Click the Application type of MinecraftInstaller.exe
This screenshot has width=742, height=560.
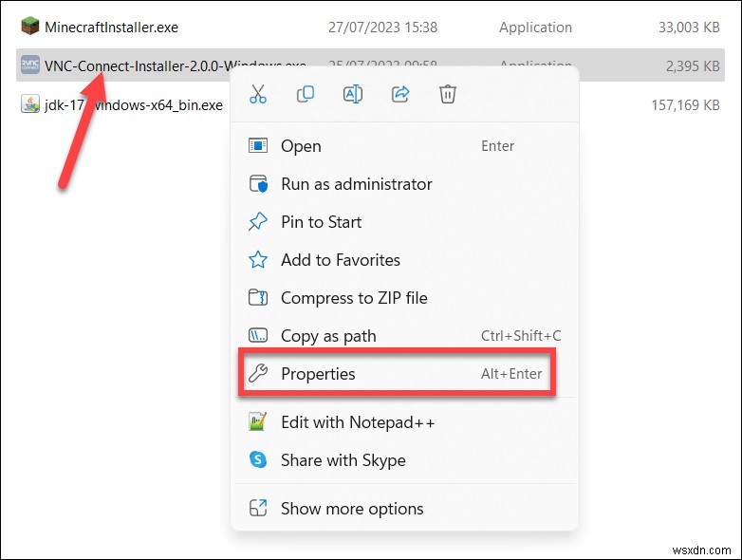tap(536, 28)
